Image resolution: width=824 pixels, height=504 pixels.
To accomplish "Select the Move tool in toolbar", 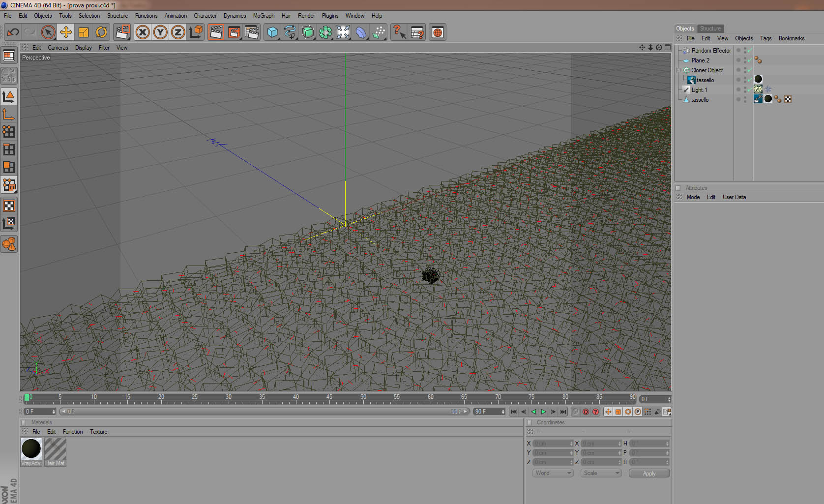I will tap(65, 32).
